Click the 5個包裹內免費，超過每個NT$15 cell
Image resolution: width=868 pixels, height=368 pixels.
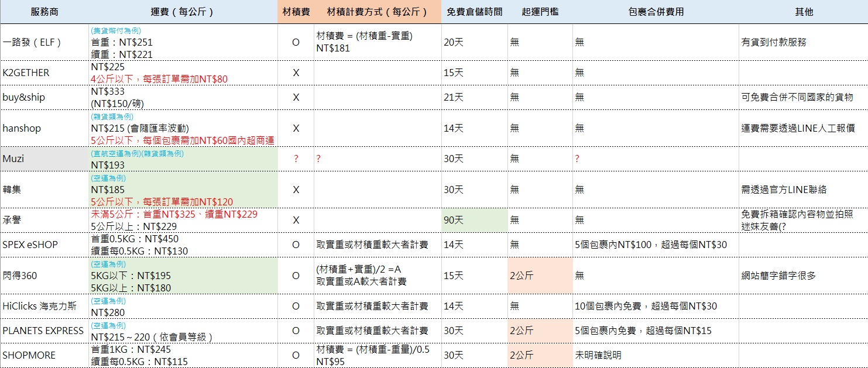(x=656, y=331)
